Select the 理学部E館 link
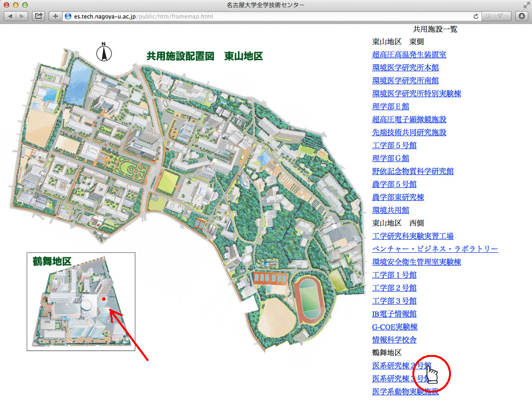 tap(390, 106)
